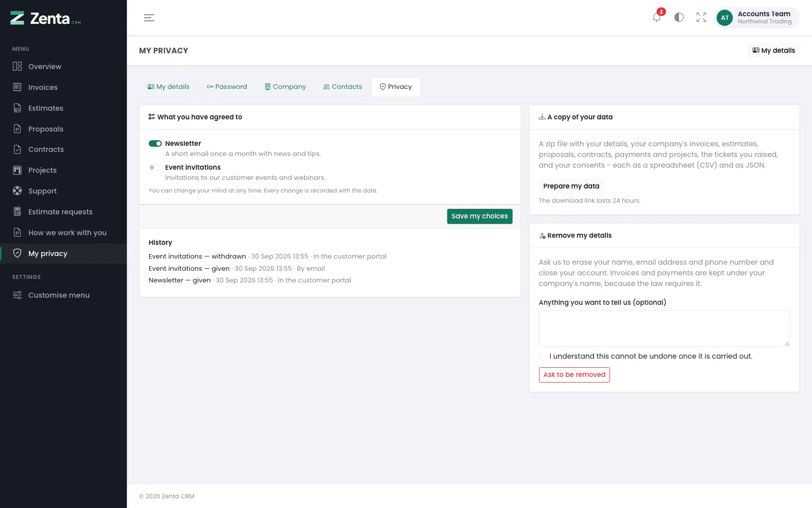Click the Contracts sidebar icon

pos(17,149)
